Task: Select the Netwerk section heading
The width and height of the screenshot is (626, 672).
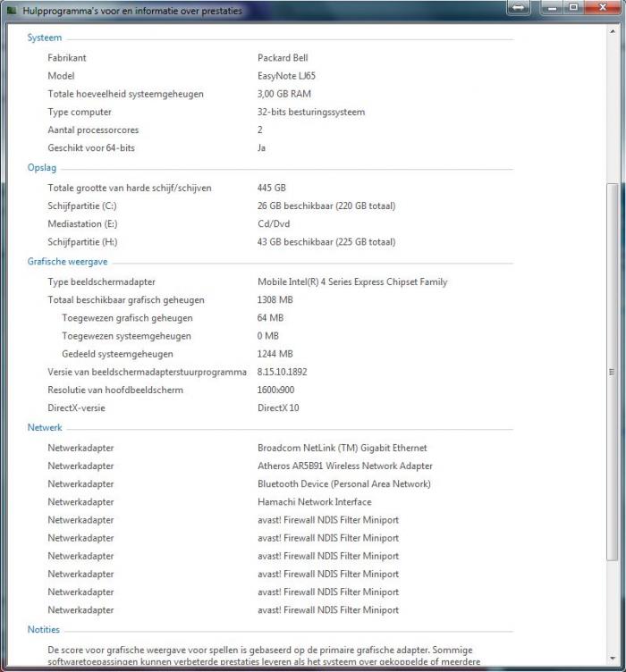Action: (x=45, y=427)
